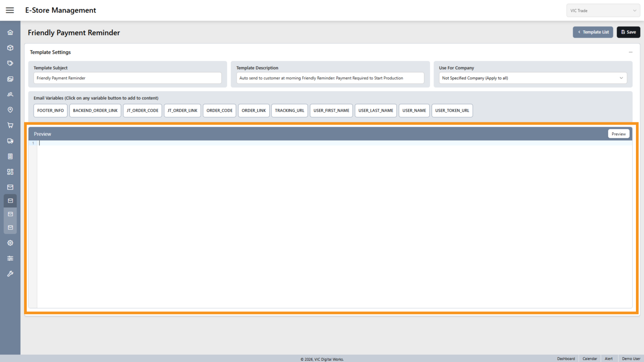Open the Tags section in sidebar

(10, 63)
